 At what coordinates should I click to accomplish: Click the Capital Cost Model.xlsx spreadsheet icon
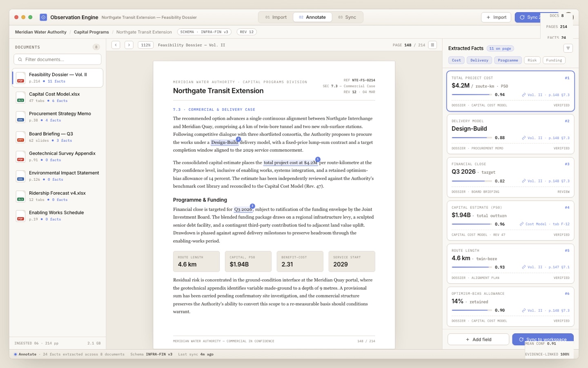pyautogui.click(x=20, y=97)
